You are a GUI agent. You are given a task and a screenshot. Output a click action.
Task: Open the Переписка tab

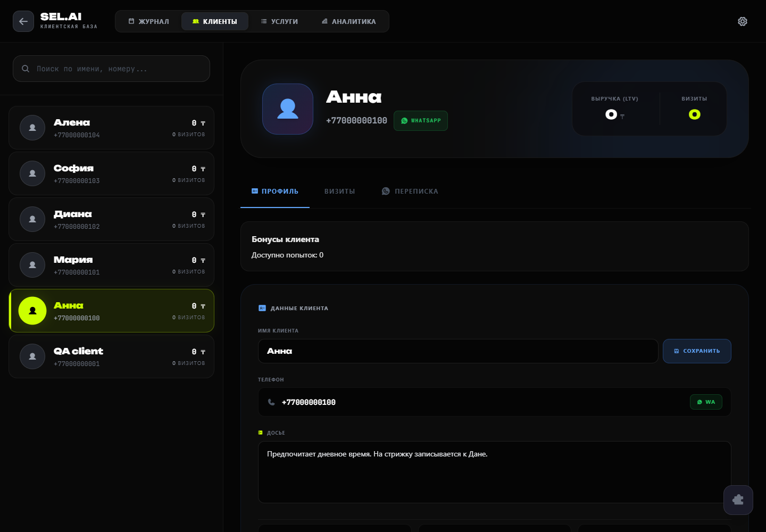[x=410, y=192]
